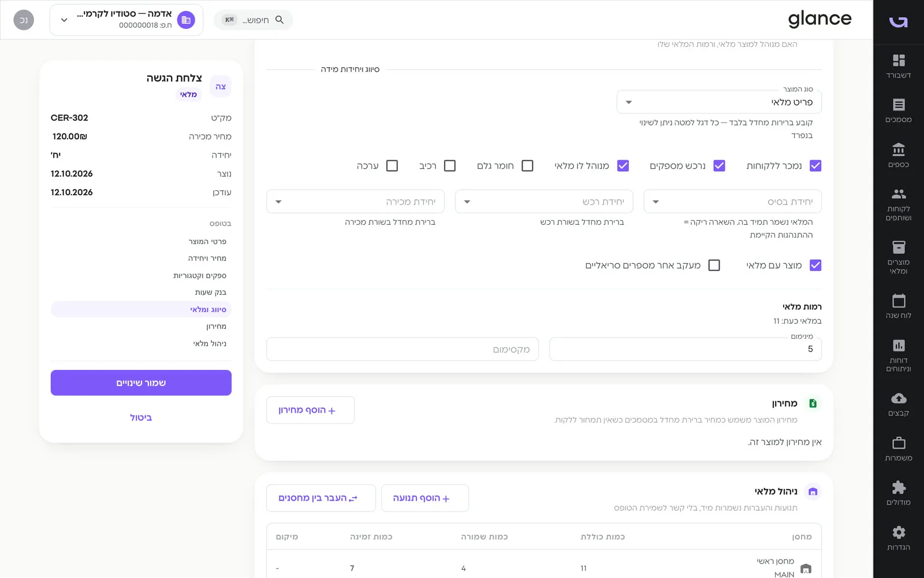The width and height of the screenshot is (924, 578).
Task: Open לקוחות ושותפים customers and partners
Action: click(x=899, y=205)
